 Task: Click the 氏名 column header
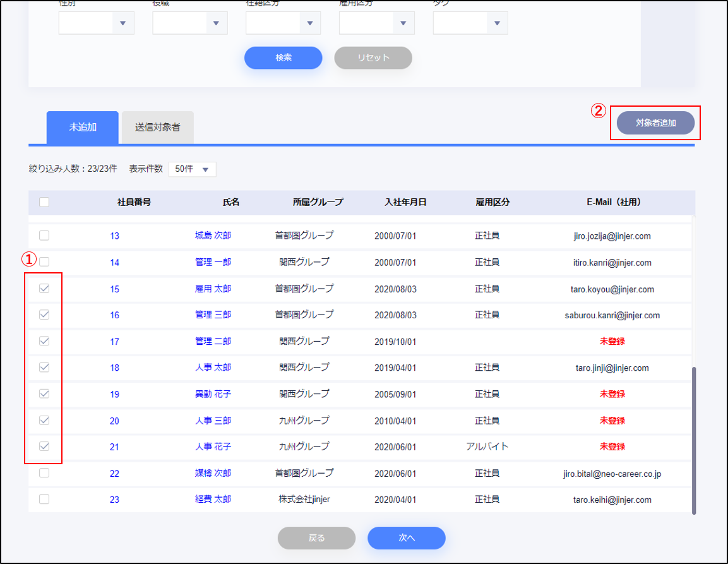pos(231,202)
